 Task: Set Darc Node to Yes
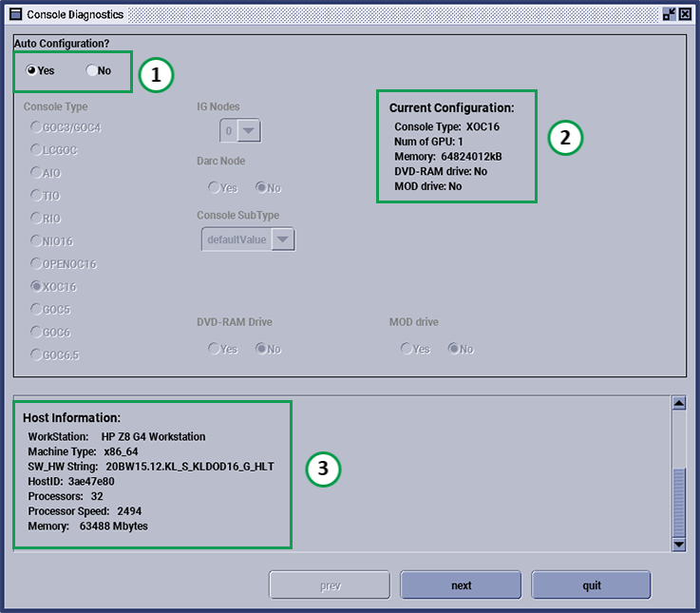214,188
